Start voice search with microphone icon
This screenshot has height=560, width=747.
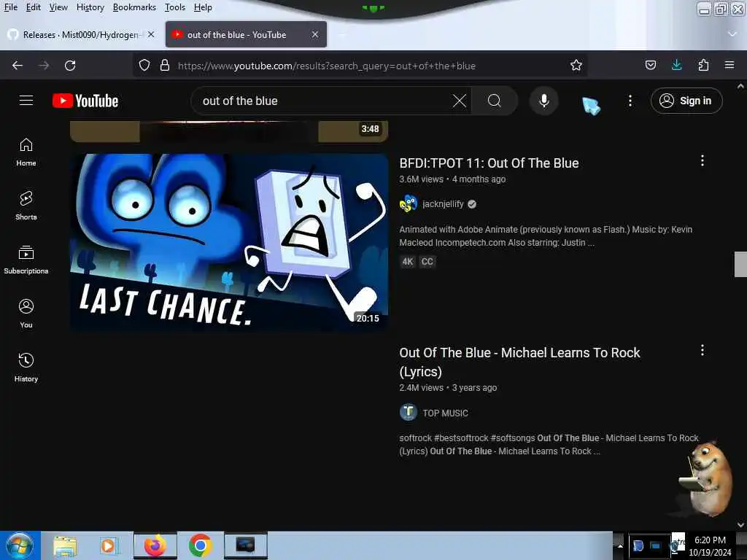click(x=544, y=101)
